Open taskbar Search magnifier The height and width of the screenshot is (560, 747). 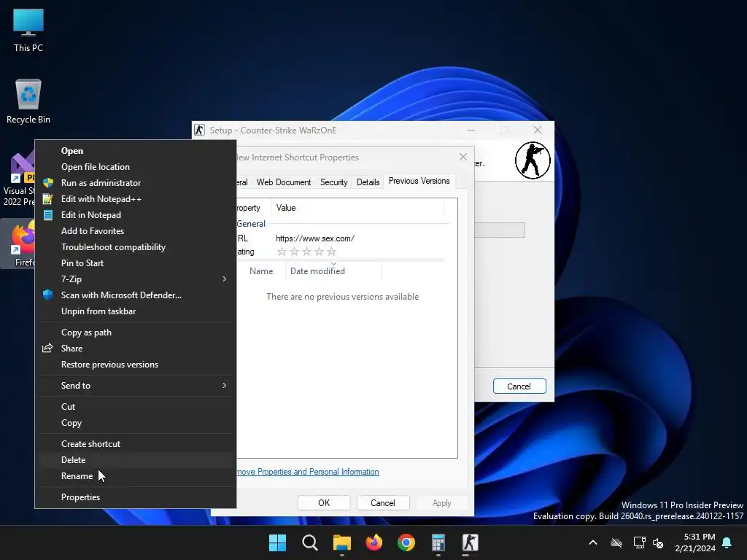pyautogui.click(x=309, y=542)
